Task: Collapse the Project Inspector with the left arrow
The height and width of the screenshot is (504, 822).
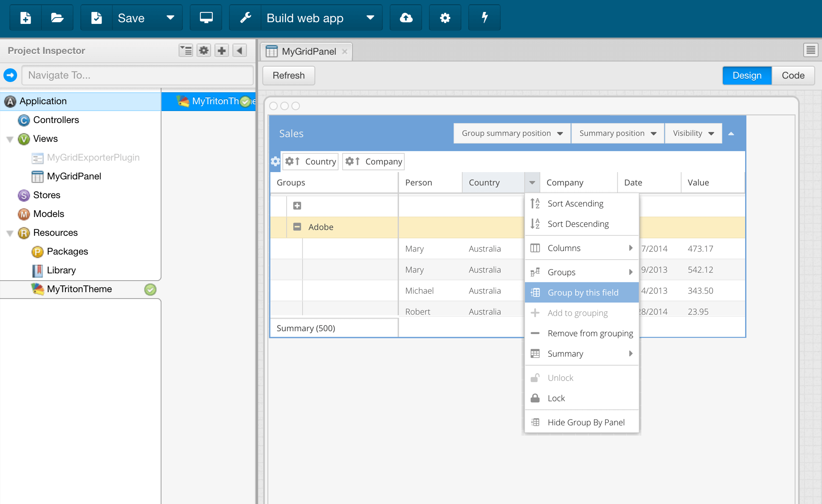Action: click(x=240, y=50)
